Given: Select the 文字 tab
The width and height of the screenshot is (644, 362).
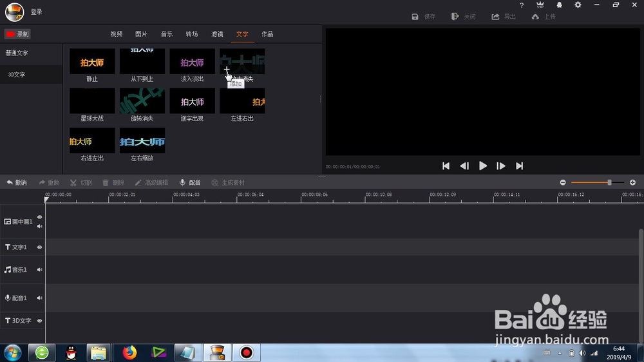Looking at the screenshot, I should (x=242, y=34).
